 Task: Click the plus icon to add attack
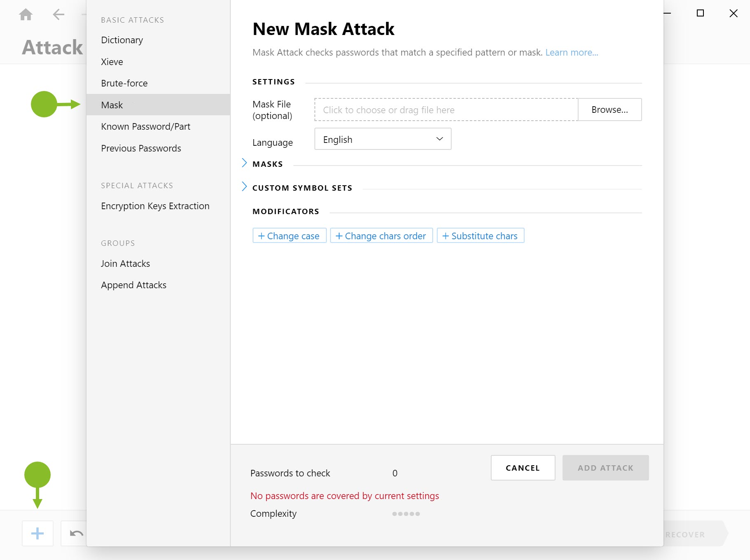pyautogui.click(x=37, y=533)
